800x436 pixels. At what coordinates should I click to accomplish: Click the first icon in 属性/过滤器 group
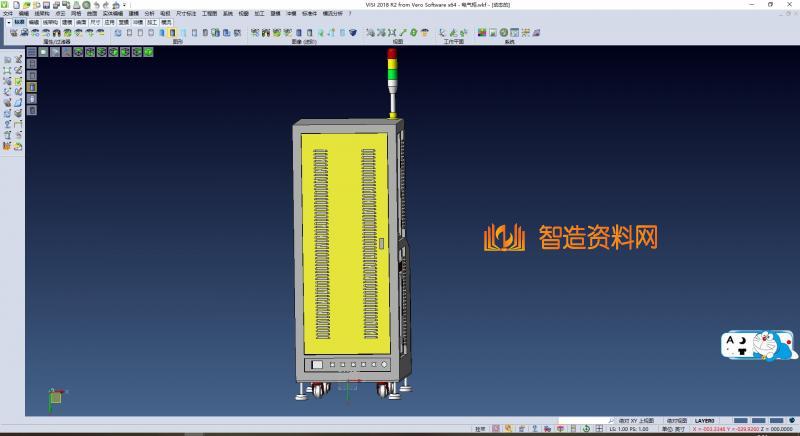click(x=13, y=33)
